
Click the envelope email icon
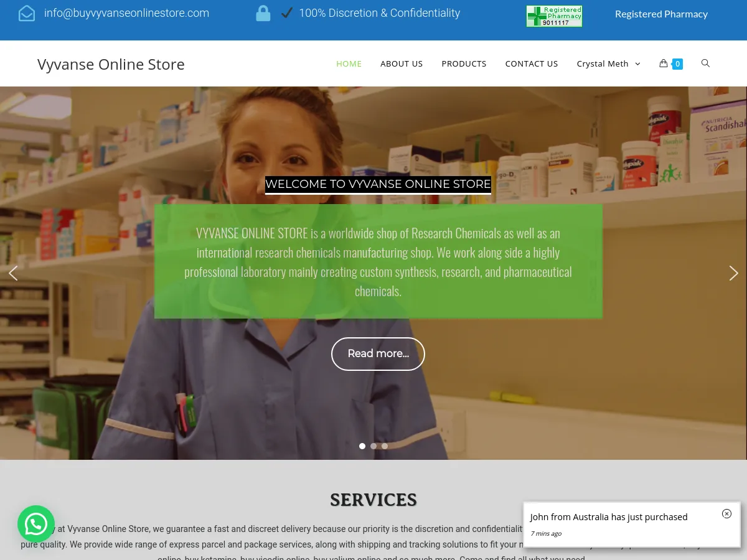click(x=27, y=13)
